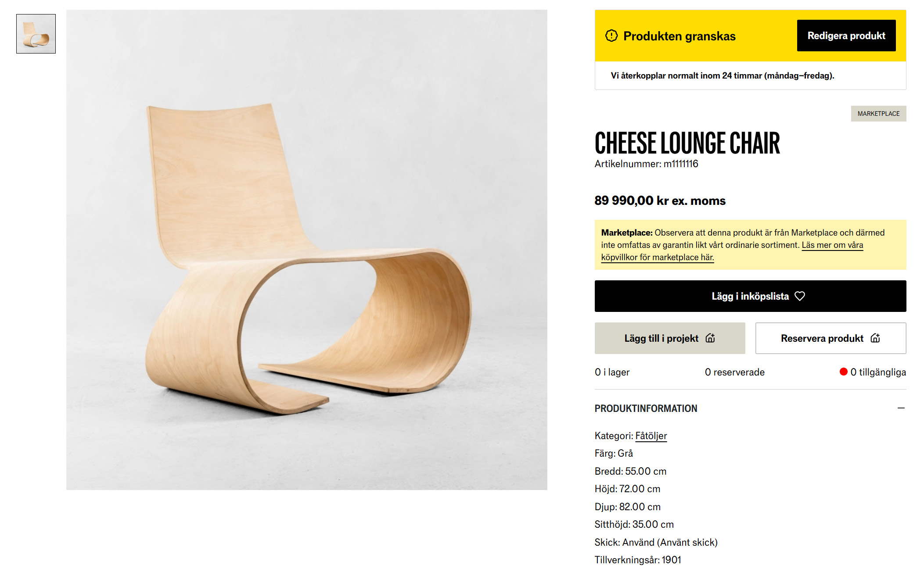Viewport: 924px width, 576px height.
Task: Collapse the Produktinformation section with the minus icon
Action: (x=901, y=408)
